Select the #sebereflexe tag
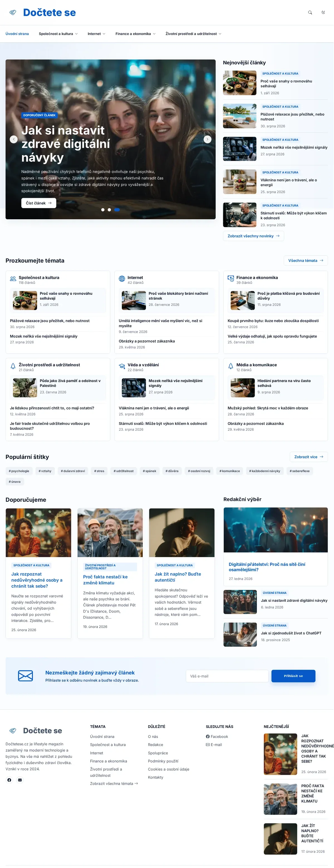 point(299,471)
